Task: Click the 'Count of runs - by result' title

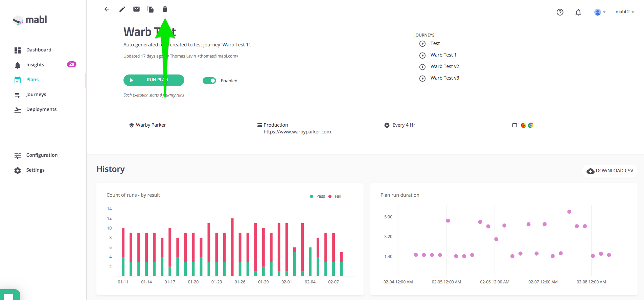Action: [133, 195]
